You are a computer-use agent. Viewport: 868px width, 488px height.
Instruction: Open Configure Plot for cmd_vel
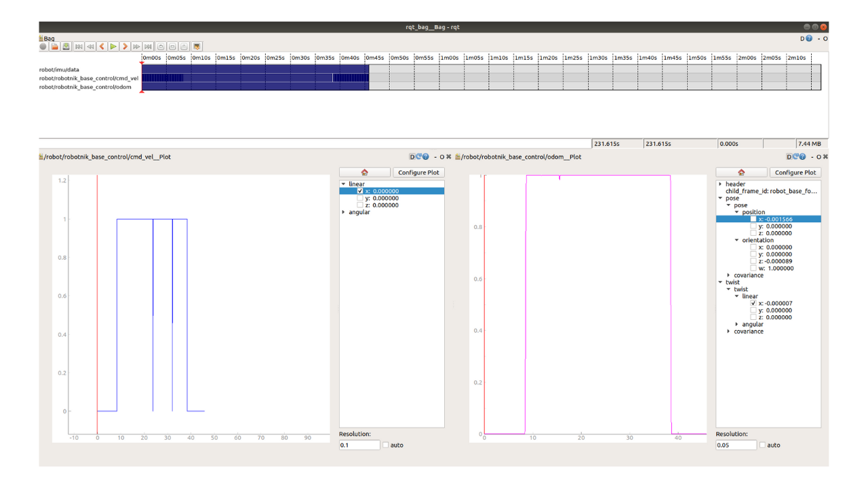click(x=418, y=172)
